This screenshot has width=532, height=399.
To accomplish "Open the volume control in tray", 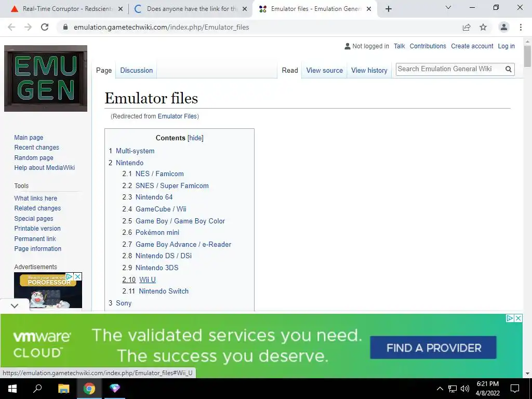I will [x=465, y=389].
